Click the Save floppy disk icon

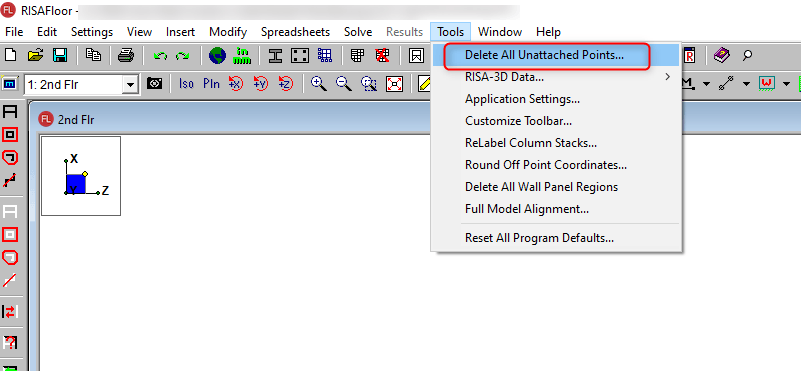coord(60,55)
